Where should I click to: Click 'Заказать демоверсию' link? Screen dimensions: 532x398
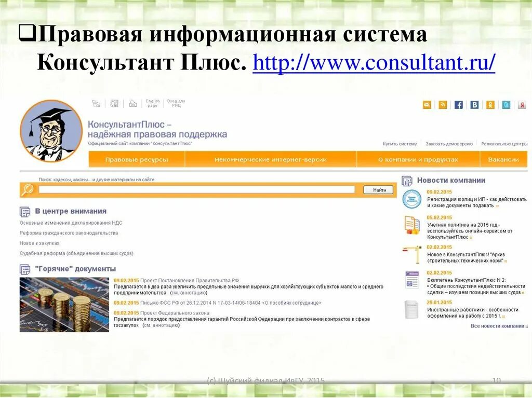click(x=449, y=144)
